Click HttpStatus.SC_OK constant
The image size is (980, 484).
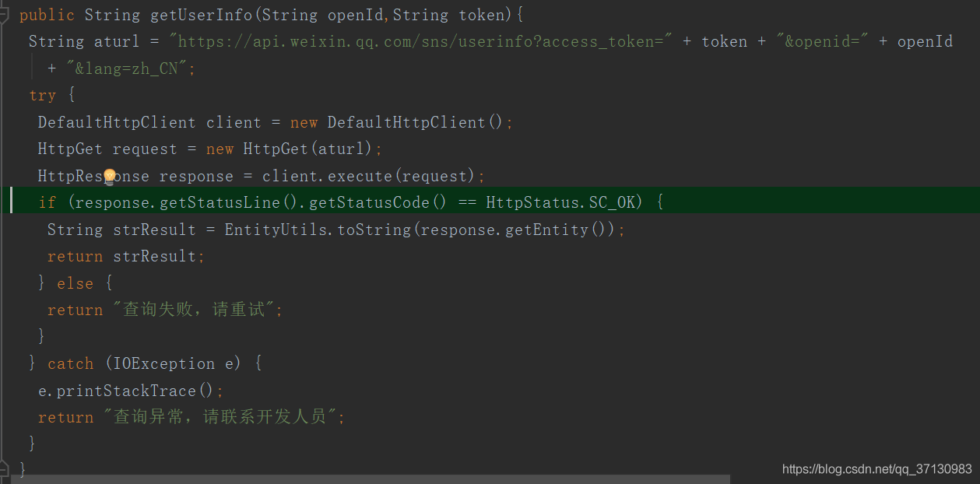pos(564,202)
